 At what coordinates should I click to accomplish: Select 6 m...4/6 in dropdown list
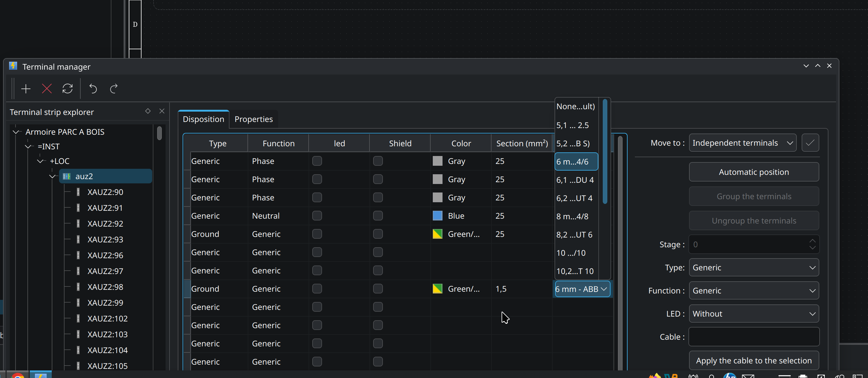(x=576, y=161)
